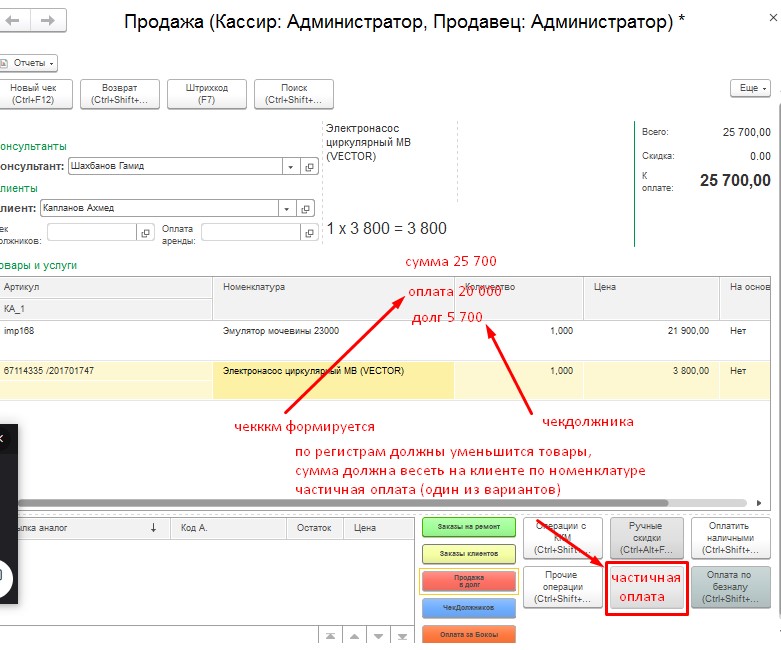Open the Еще dropdown menu

click(752, 89)
